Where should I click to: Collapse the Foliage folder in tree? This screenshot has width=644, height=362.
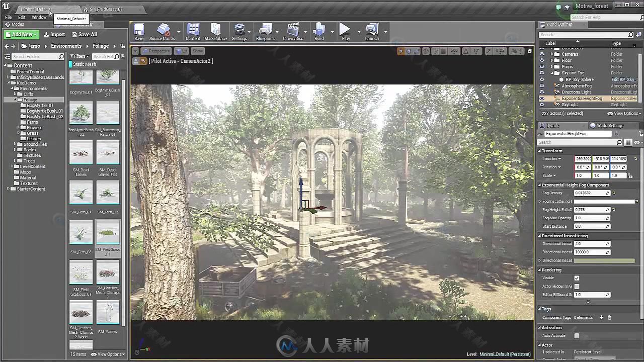click(16, 100)
